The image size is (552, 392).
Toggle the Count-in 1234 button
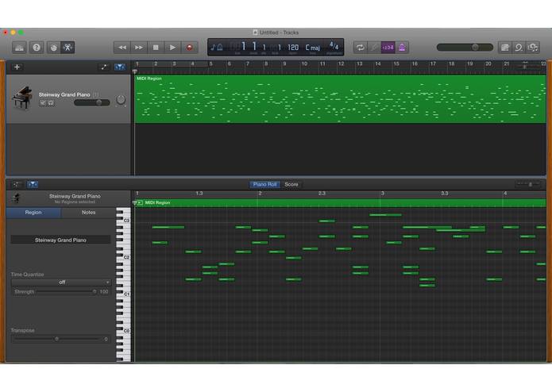388,48
